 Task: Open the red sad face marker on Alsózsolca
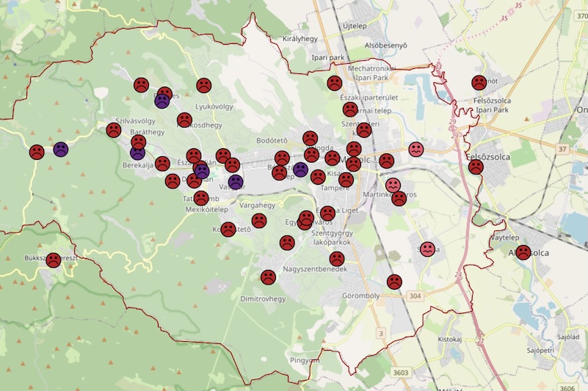pos(523,252)
